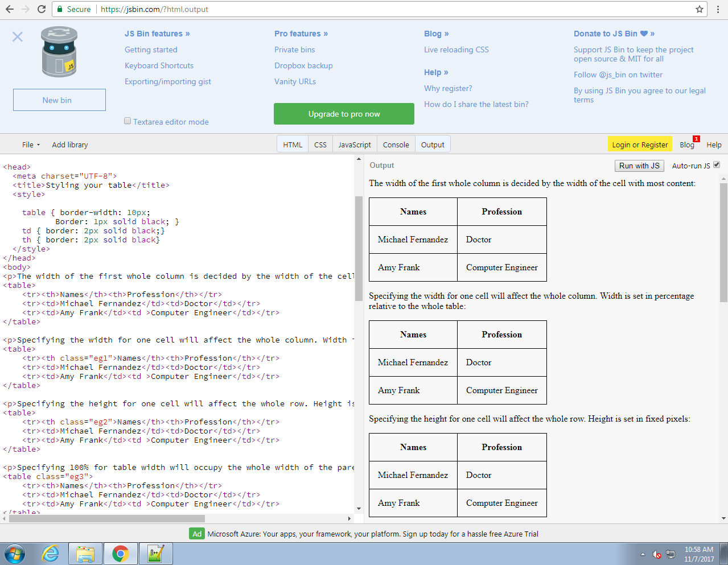Bookmark the page using the star icon
The height and width of the screenshot is (565, 728).
coord(699,9)
